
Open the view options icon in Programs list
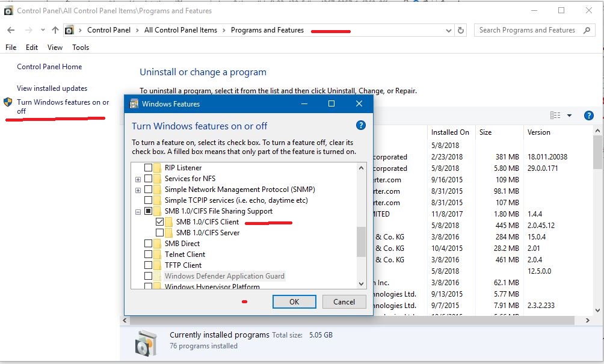(555, 115)
